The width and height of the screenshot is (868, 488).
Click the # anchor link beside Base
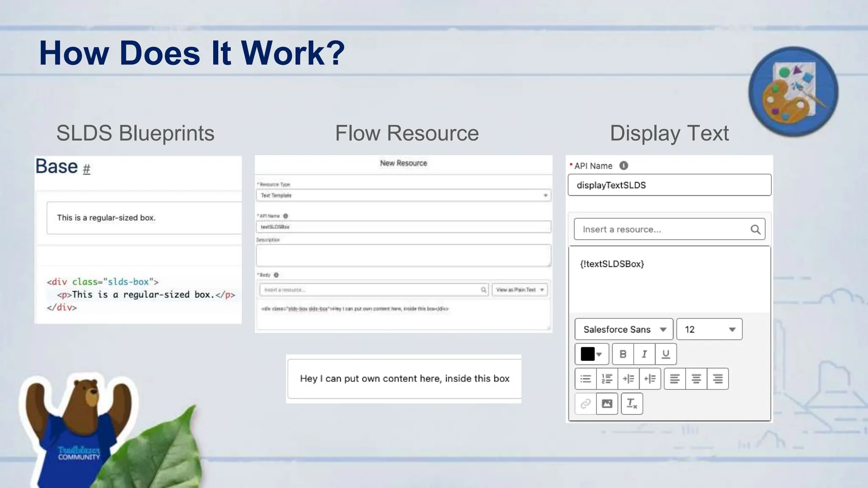(x=86, y=169)
